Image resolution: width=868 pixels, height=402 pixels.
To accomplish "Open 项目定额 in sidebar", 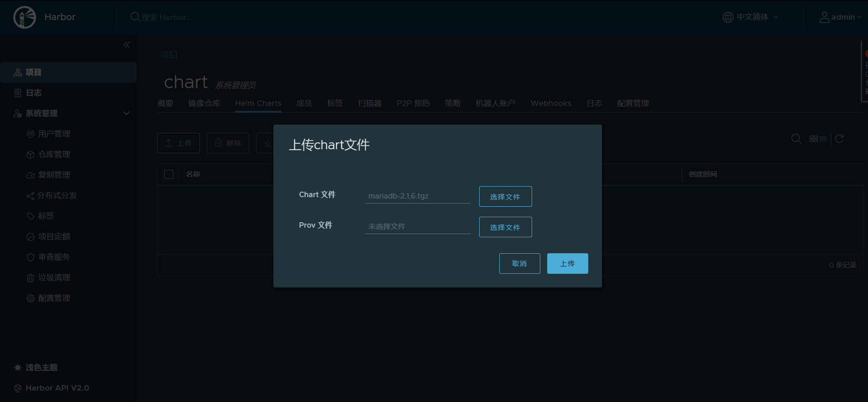I will click(x=54, y=237).
